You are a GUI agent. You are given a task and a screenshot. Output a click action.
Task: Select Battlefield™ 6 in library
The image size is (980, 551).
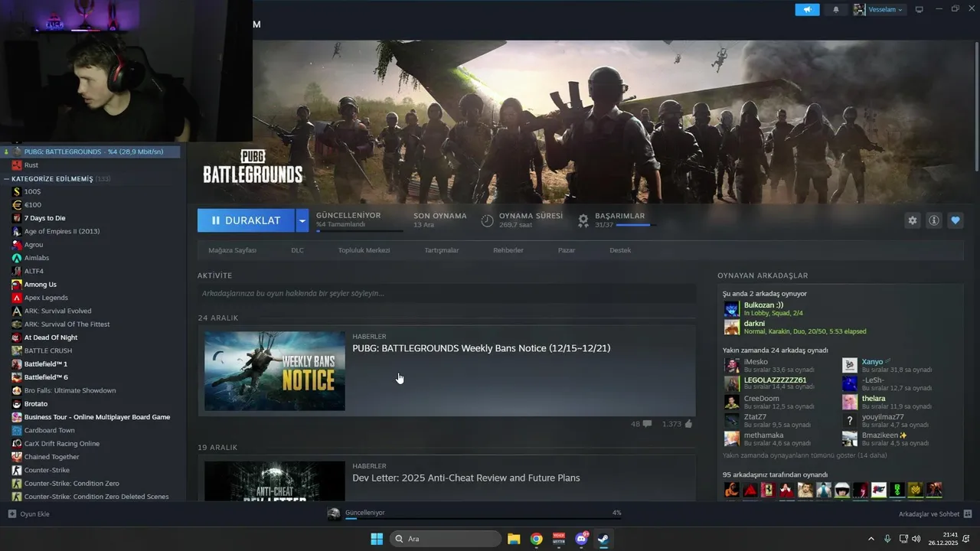coord(46,377)
